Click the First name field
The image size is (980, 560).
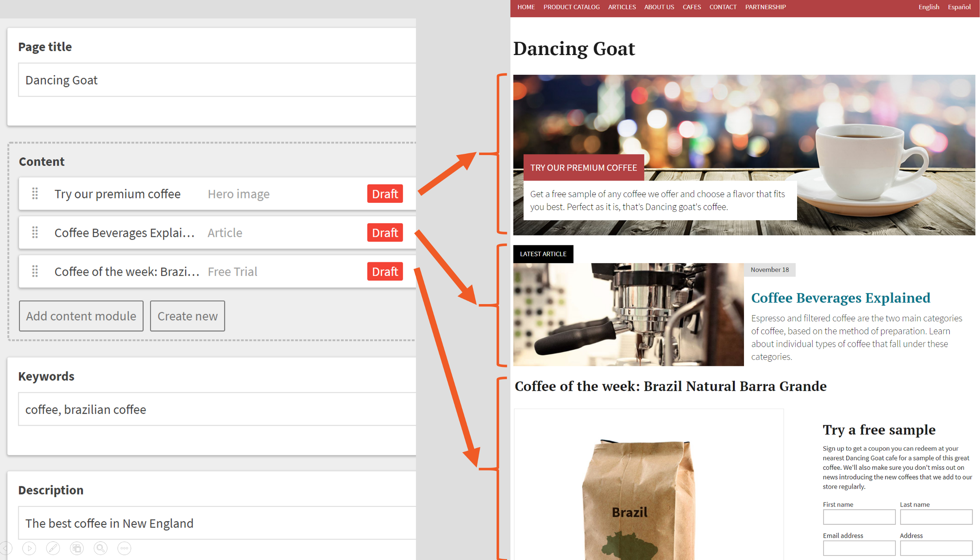(859, 517)
